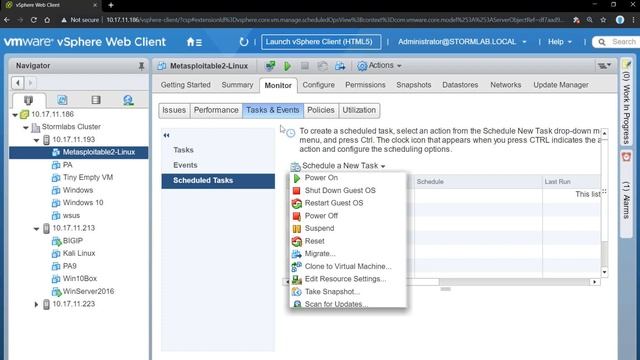The width and height of the screenshot is (640, 360).
Task: Select the Tiny Empty VM
Action: tap(88, 177)
